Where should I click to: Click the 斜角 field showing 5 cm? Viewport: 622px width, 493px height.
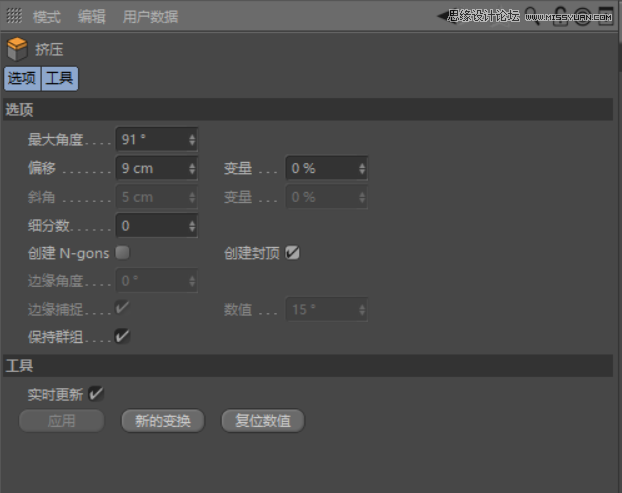[157, 197]
